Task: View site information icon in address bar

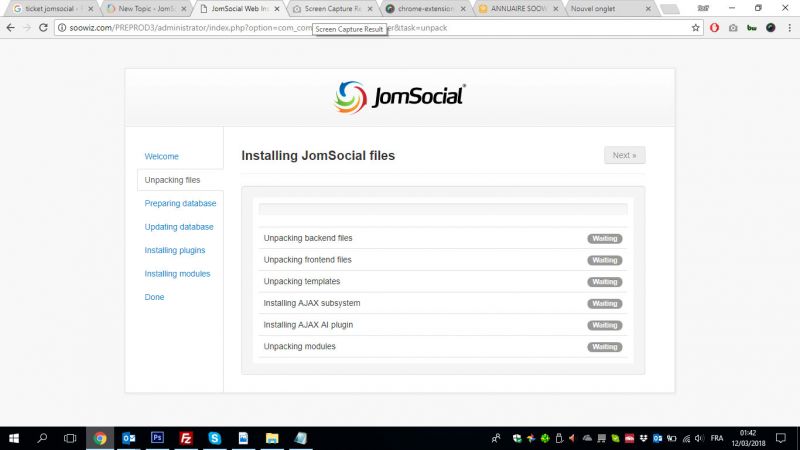Action: pyautogui.click(x=62, y=28)
